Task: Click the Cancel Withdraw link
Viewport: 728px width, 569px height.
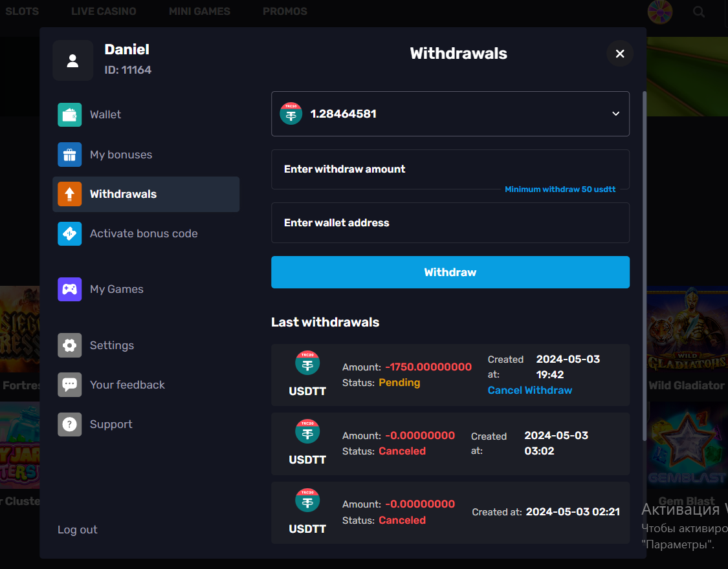Action: coord(529,391)
